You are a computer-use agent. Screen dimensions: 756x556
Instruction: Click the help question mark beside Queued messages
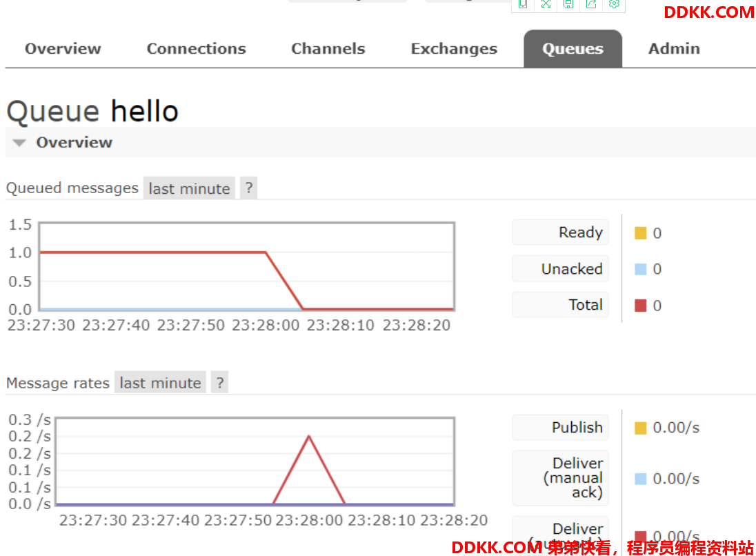[x=248, y=188]
